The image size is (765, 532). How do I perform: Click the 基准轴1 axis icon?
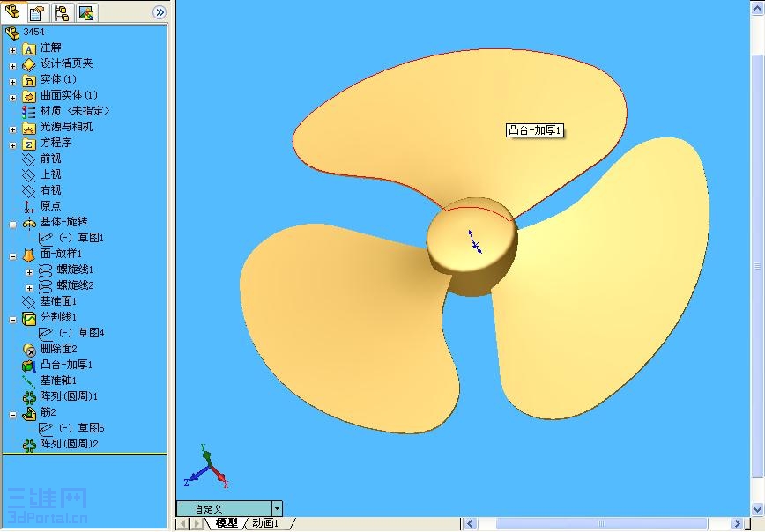coord(29,381)
